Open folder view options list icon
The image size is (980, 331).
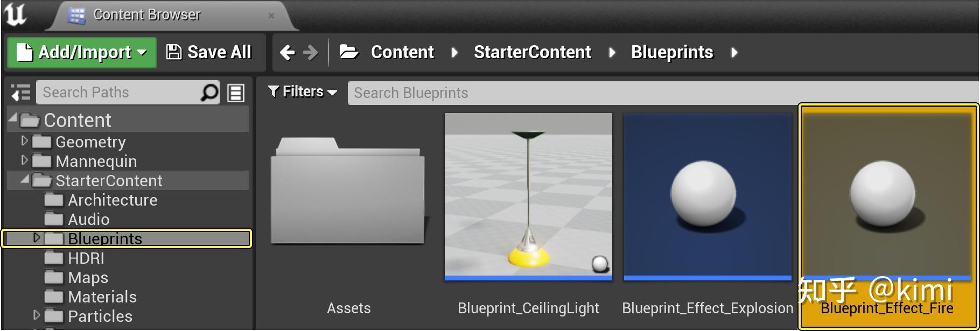[x=236, y=93]
